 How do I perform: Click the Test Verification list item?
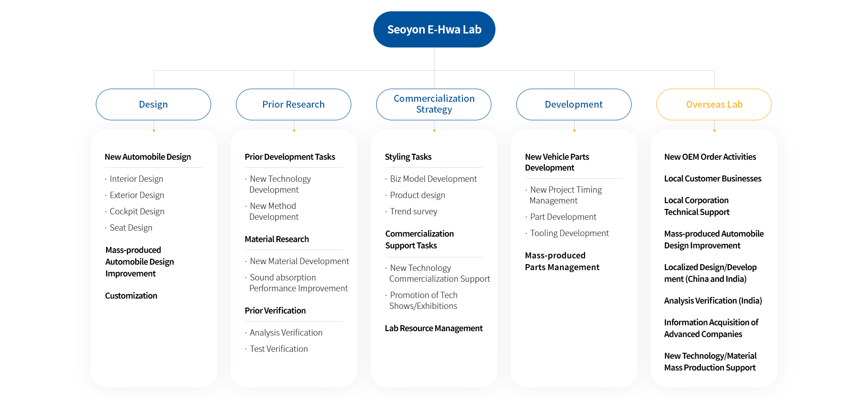pyautogui.click(x=278, y=349)
